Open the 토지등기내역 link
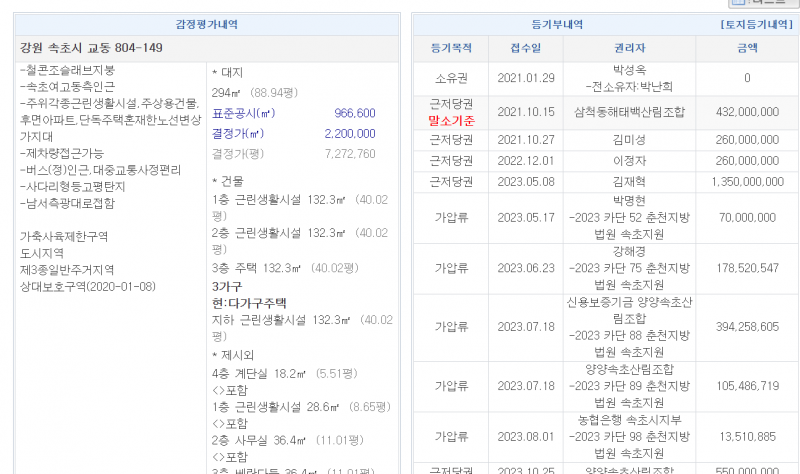This screenshot has height=474, width=800. click(x=756, y=24)
